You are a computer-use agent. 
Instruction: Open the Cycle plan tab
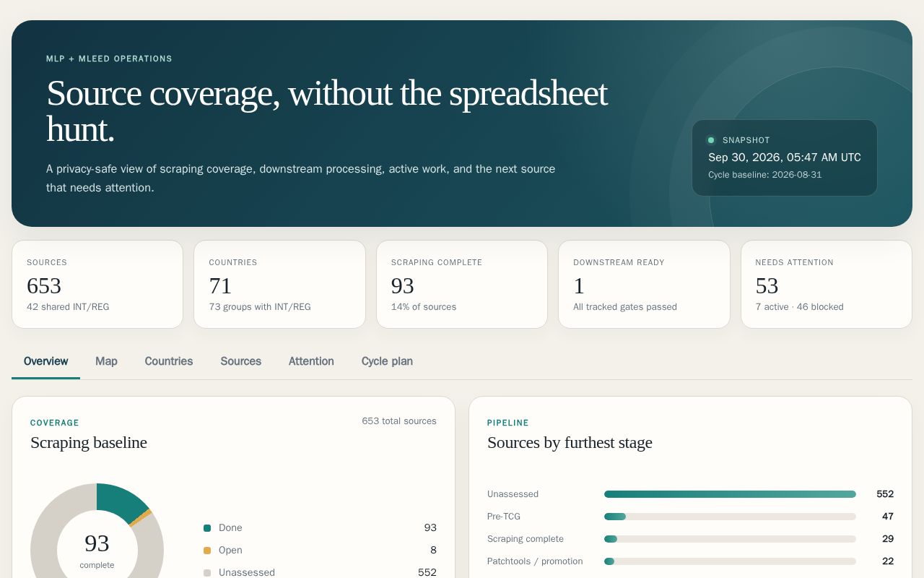pos(387,361)
